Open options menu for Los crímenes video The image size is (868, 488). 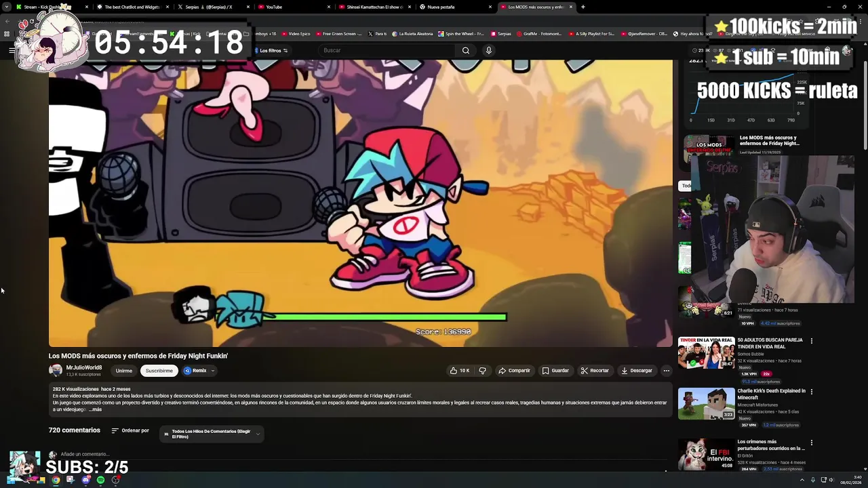(x=812, y=443)
